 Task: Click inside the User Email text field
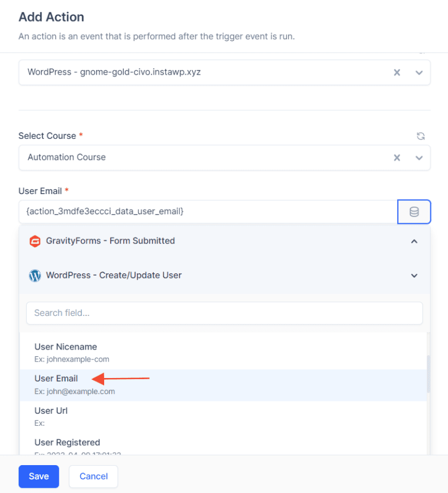click(208, 212)
